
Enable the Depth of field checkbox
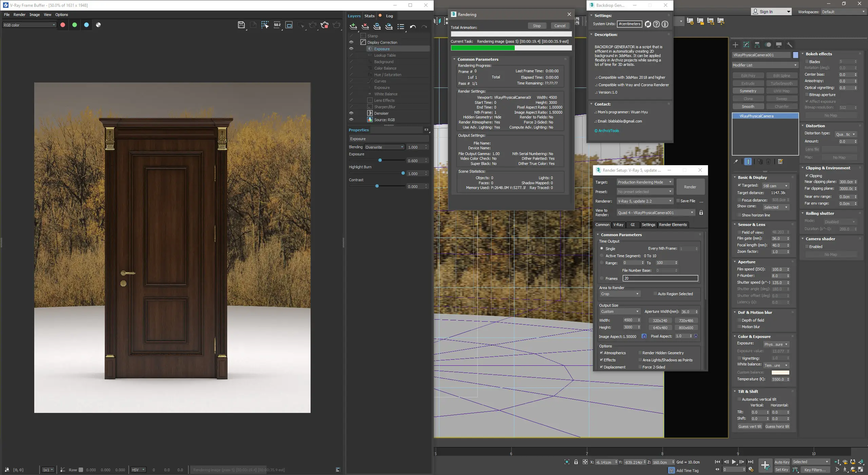click(739, 320)
